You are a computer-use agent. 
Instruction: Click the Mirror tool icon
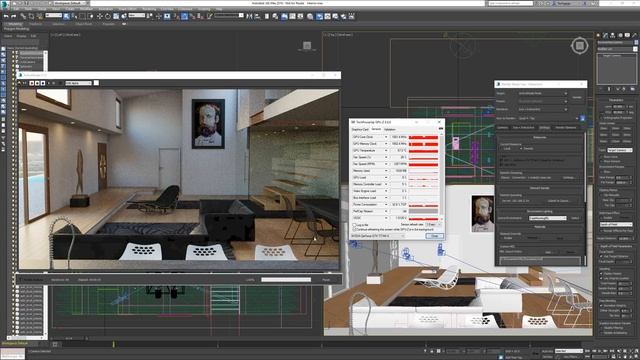pos(249,16)
